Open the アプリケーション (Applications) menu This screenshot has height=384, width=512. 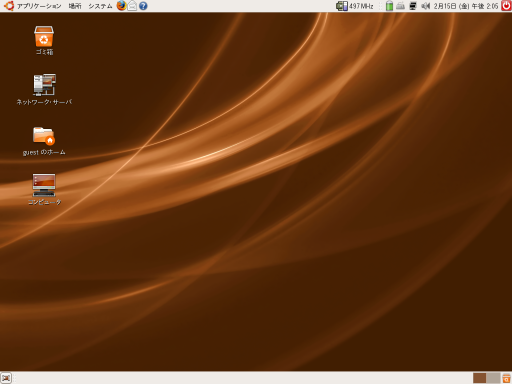[x=39, y=6]
